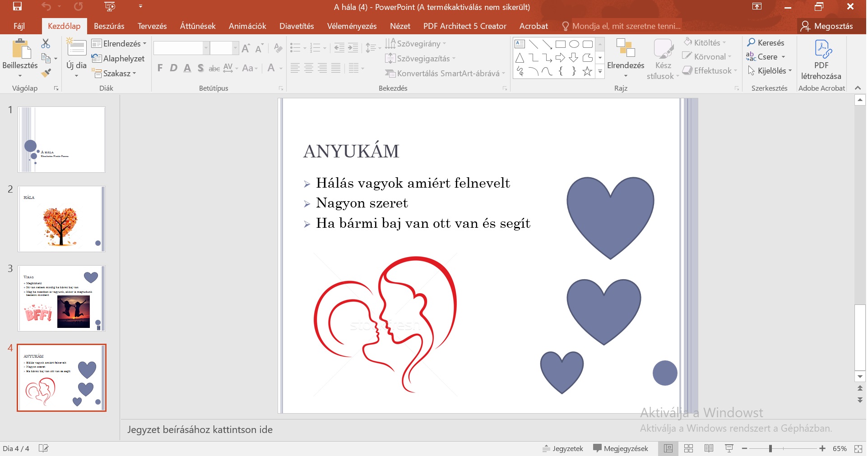The image size is (868, 456).
Task: Toggle Normal view button in status bar
Action: (668, 448)
